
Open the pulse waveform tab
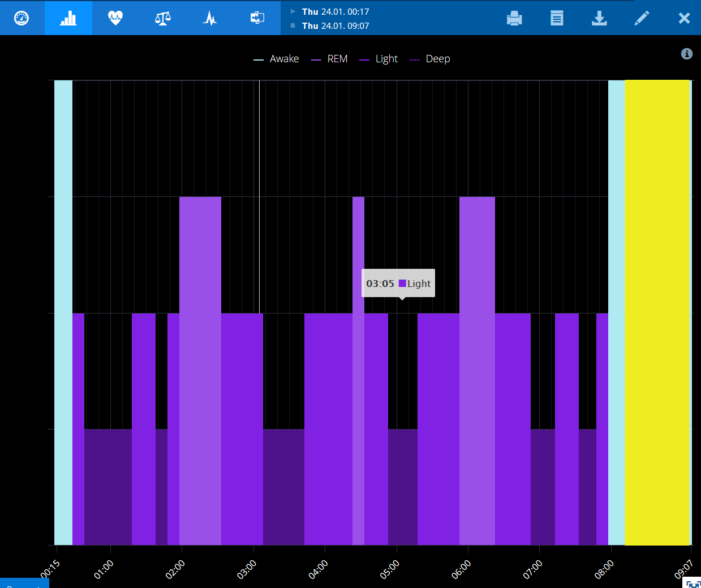[x=210, y=18]
